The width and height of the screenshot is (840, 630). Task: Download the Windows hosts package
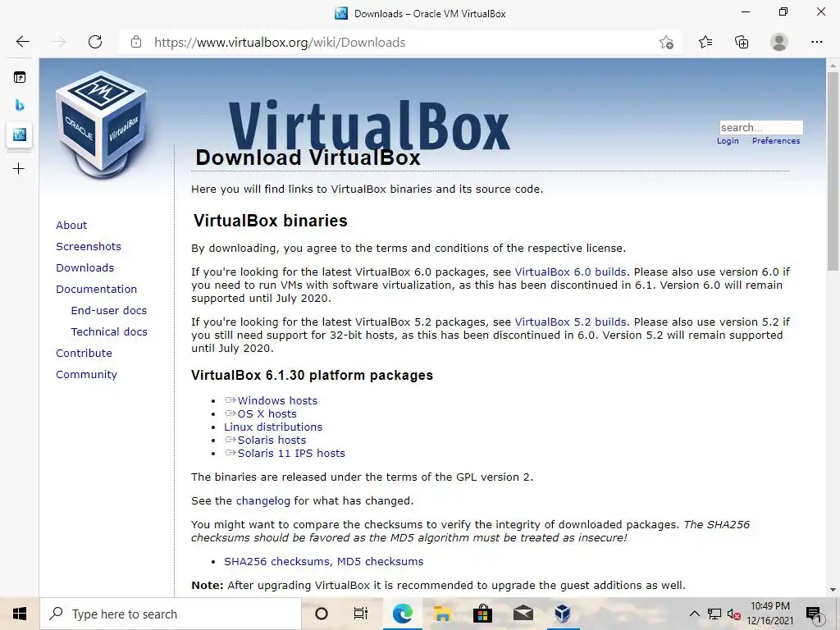pyautogui.click(x=277, y=400)
